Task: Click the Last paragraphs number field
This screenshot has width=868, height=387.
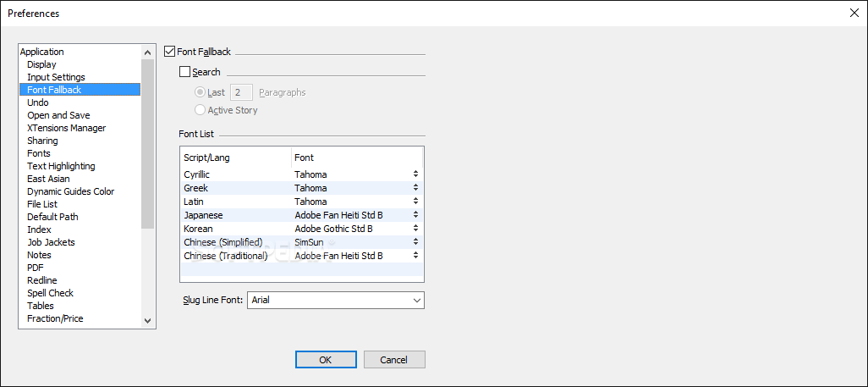Action: pyautogui.click(x=241, y=92)
